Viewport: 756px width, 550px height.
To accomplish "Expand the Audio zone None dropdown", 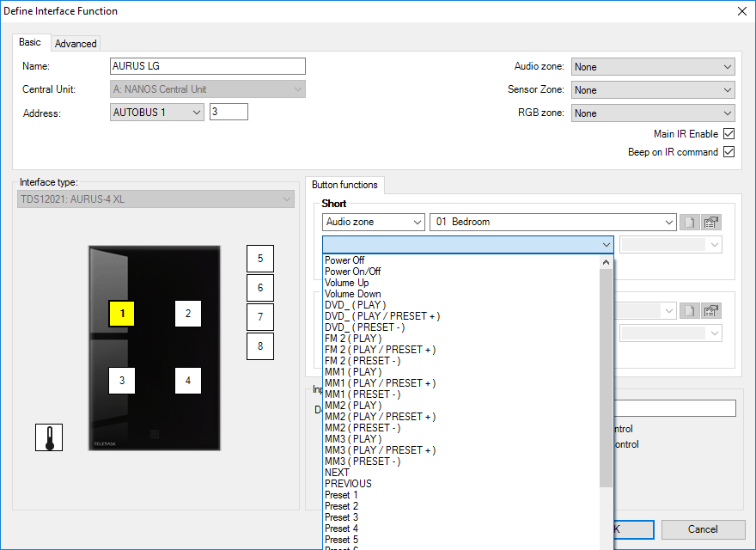I will click(653, 67).
